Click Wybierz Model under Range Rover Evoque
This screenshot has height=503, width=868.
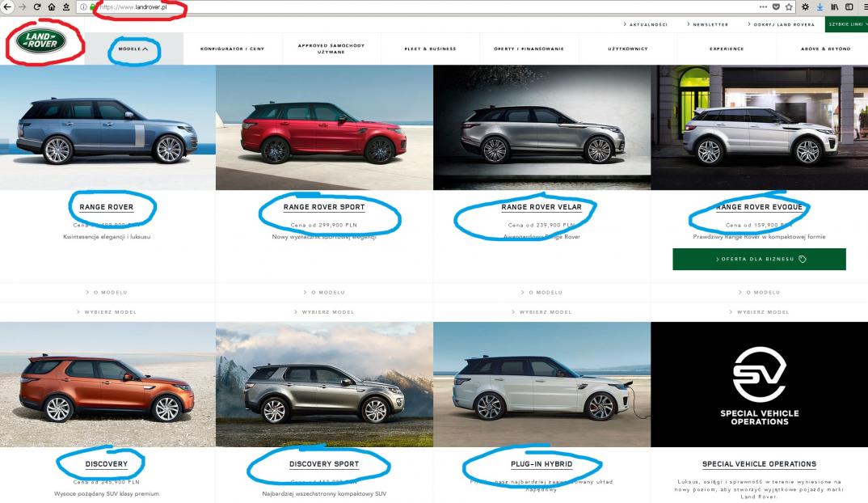click(x=759, y=312)
